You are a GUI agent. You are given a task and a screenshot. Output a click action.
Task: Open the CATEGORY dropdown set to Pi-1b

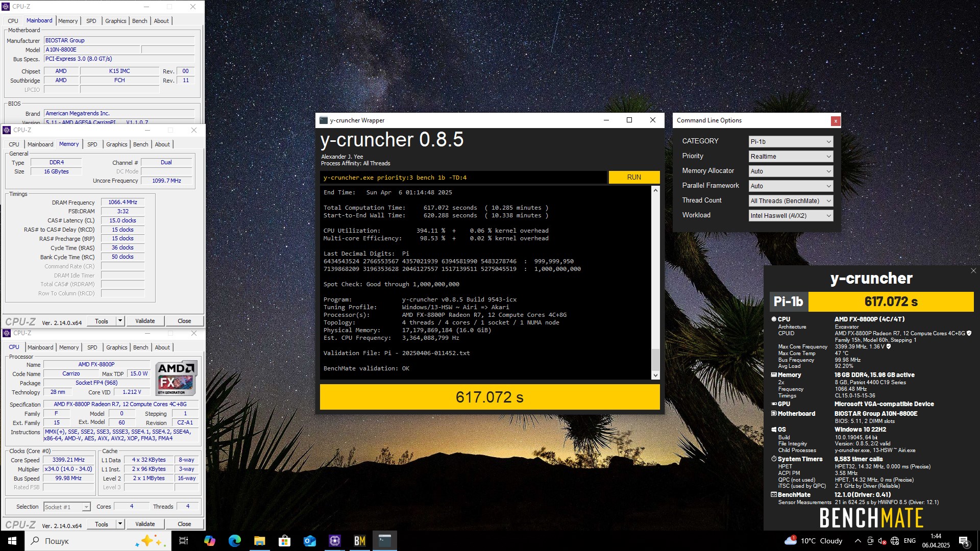click(x=791, y=142)
